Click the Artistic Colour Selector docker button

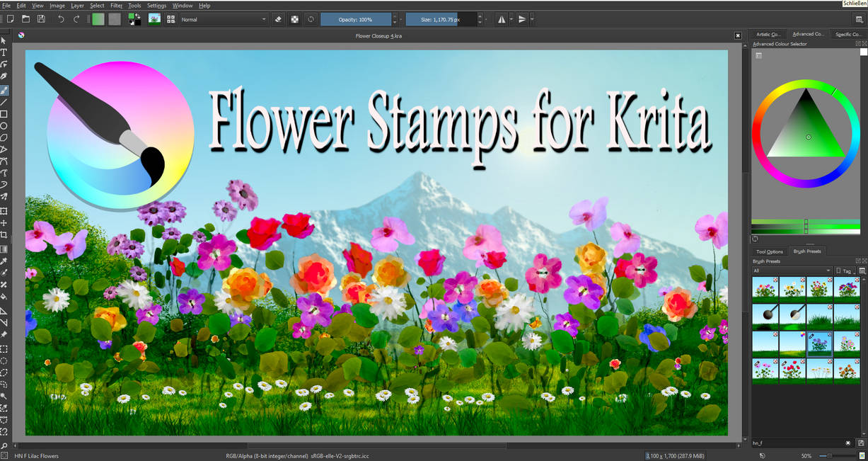[768, 33]
